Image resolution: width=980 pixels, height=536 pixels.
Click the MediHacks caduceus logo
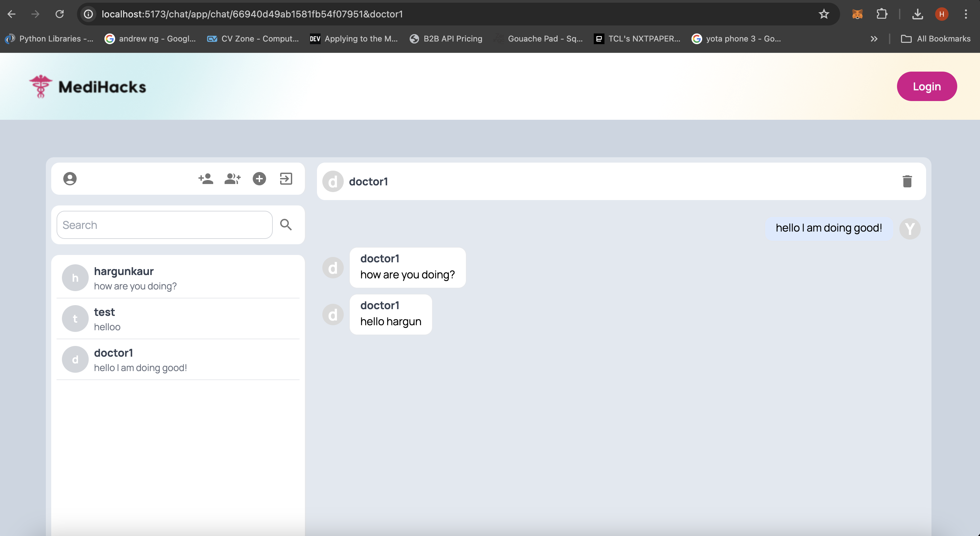point(41,87)
